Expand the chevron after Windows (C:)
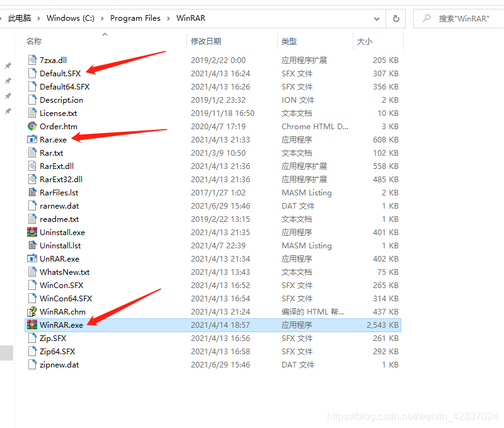 point(102,19)
